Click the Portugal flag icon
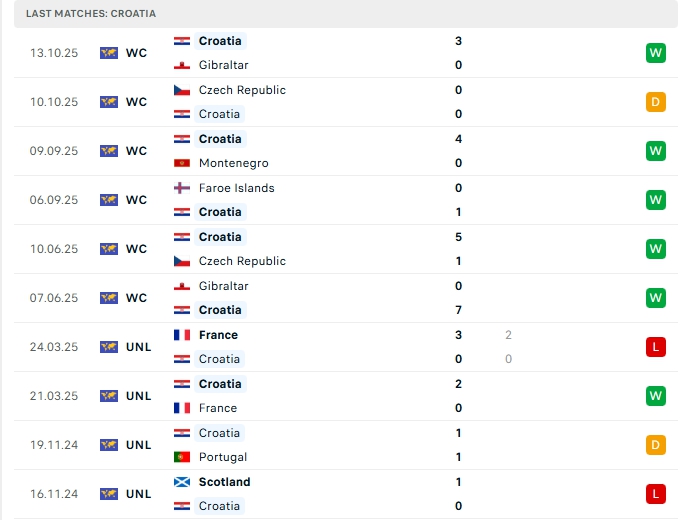Screen dimensions: 689x520 click(182, 457)
